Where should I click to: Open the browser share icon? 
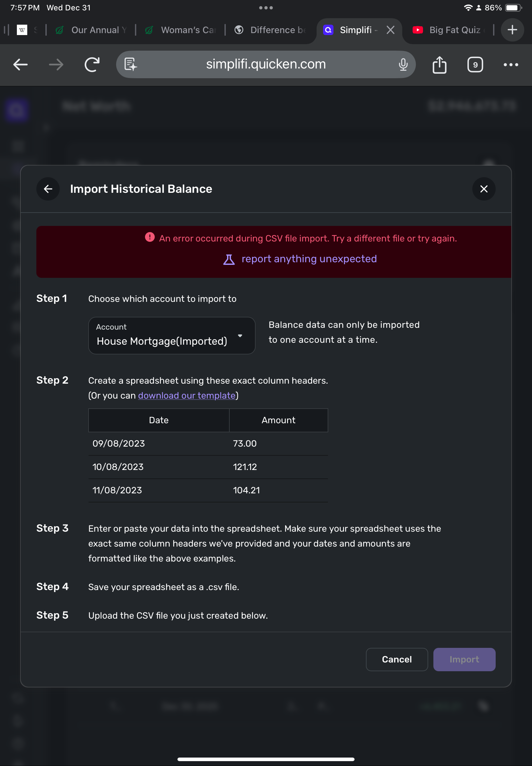439,65
